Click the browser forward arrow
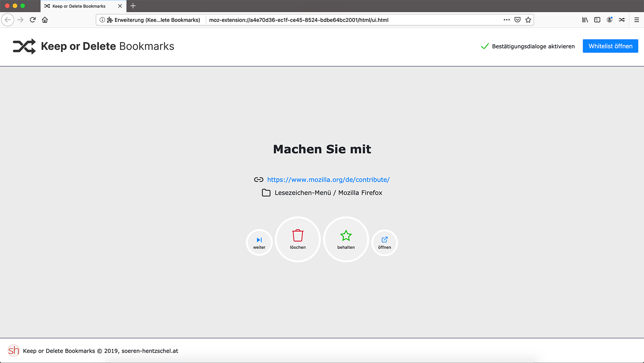Screen dimensions: 644x363 click(x=20, y=20)
